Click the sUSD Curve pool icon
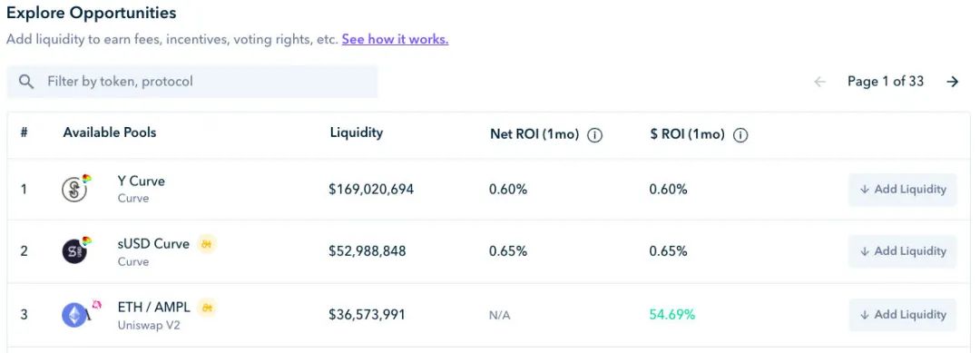Image resolution: width=980 pixels, height=353 pixels. coord(76,250)
